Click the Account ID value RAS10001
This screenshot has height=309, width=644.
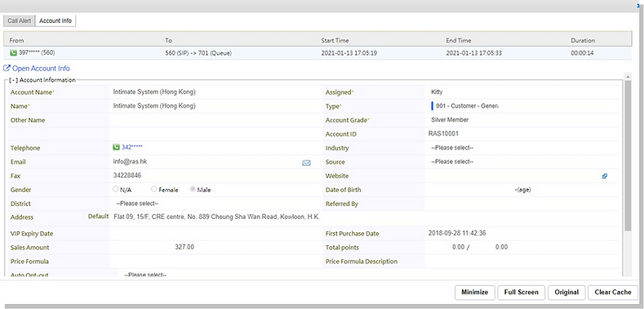coord(443,134)
